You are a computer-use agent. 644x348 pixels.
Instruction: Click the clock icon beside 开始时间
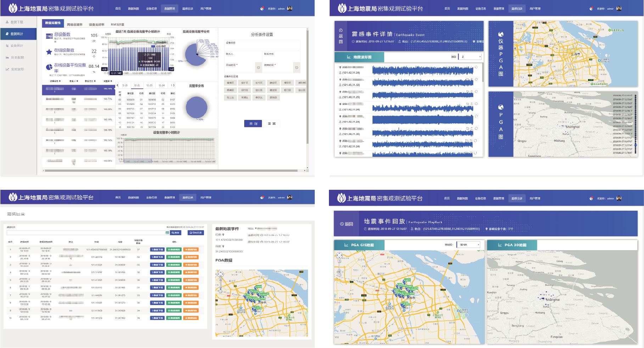pyautogui.click(x=258, y=67)
